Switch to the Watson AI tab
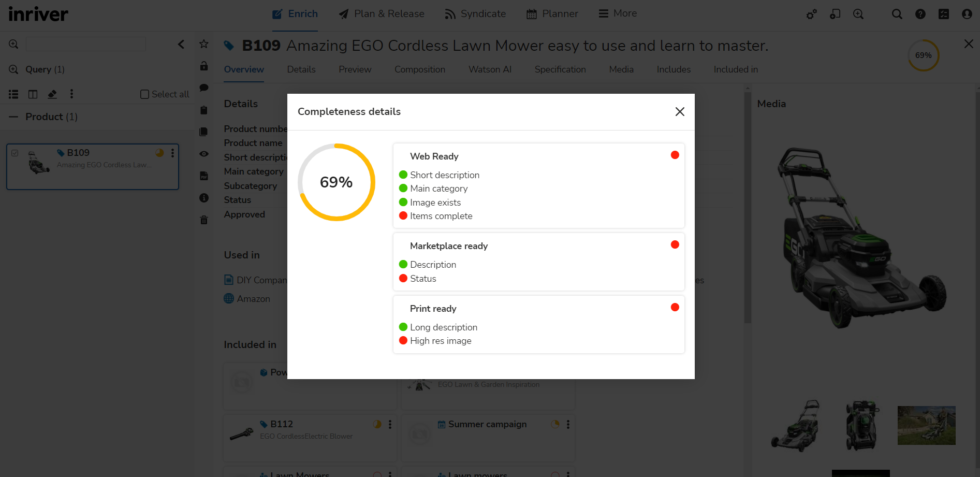The width and height of the screenshot is (980, 477). coord(490,69)
